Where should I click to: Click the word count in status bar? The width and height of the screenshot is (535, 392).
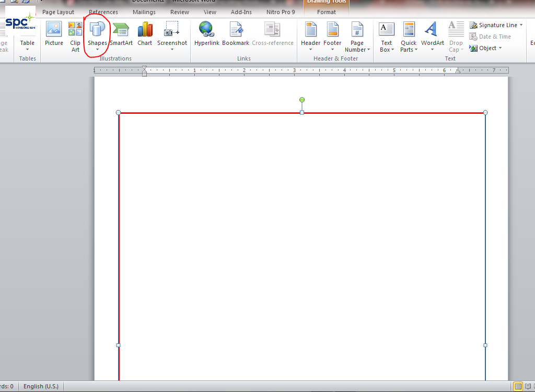[x=7, y=386]
